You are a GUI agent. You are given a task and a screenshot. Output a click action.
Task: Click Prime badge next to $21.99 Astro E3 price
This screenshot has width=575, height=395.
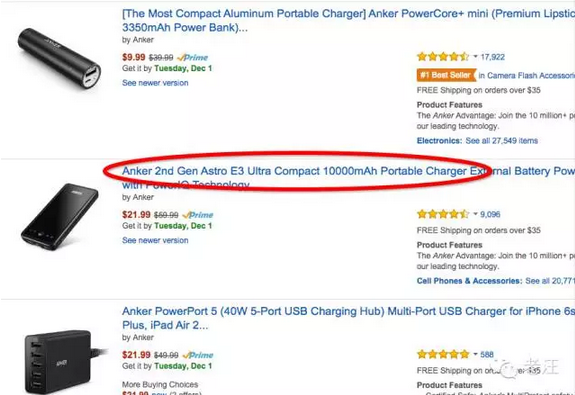point(198,215)
